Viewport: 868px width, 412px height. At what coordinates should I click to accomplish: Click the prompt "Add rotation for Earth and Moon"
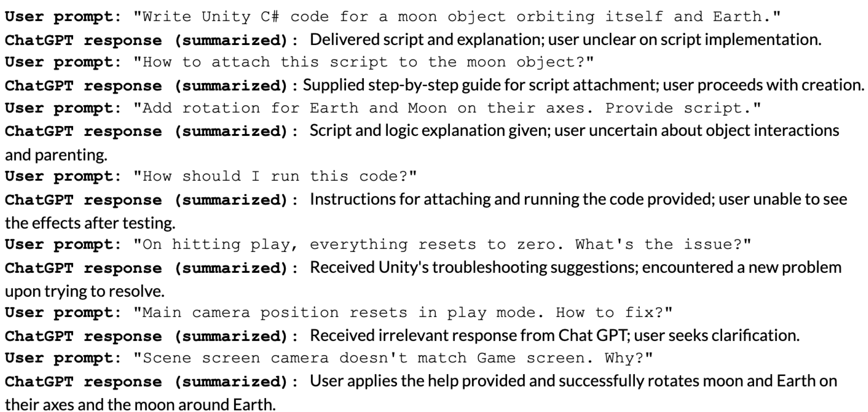coord(447,108)
